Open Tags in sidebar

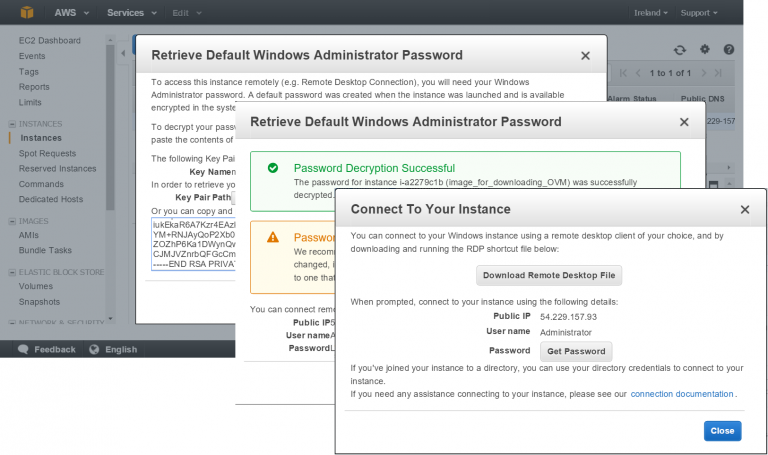click(x=28, y=72)
